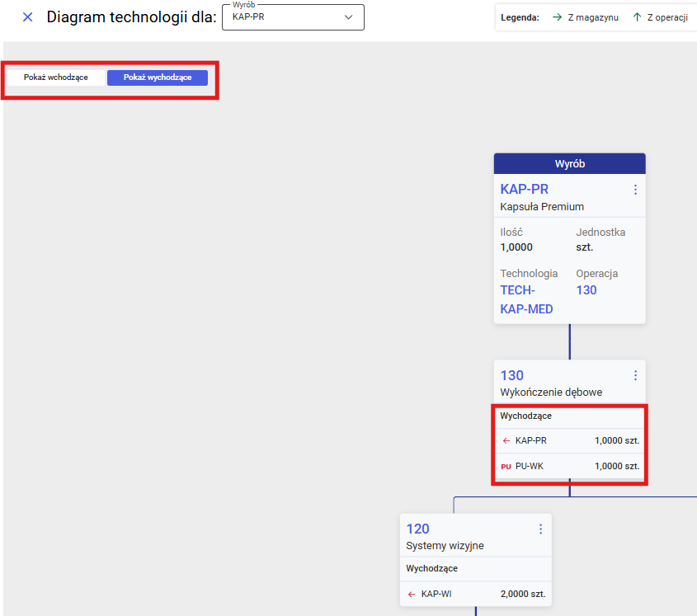697x616 pixels.
Task: Close the technology diagram with X icon
Action: click(x=27, y=17)
